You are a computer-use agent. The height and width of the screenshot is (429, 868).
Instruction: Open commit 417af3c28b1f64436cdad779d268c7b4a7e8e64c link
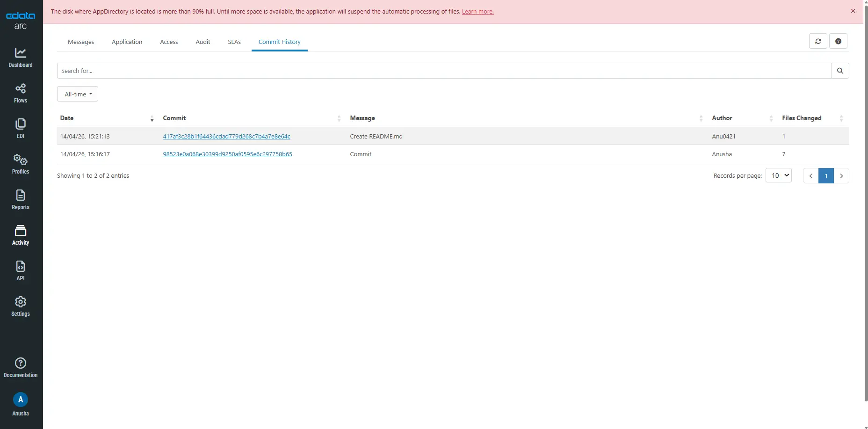tap(226, 137)
